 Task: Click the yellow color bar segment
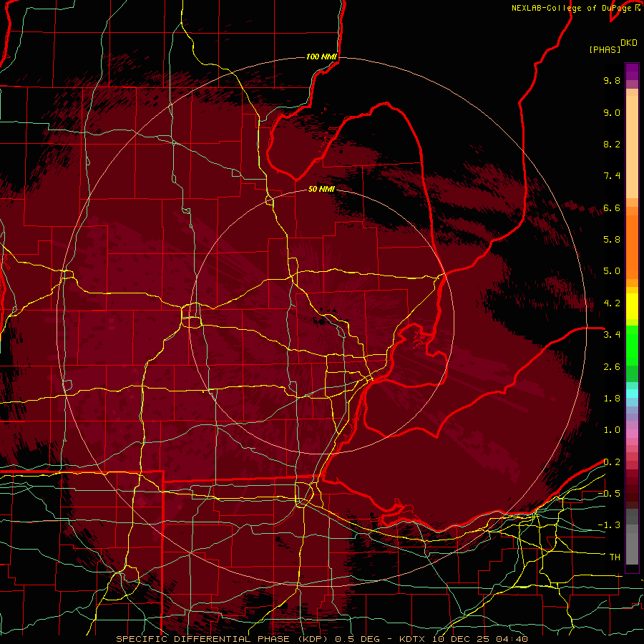point(632,306)
